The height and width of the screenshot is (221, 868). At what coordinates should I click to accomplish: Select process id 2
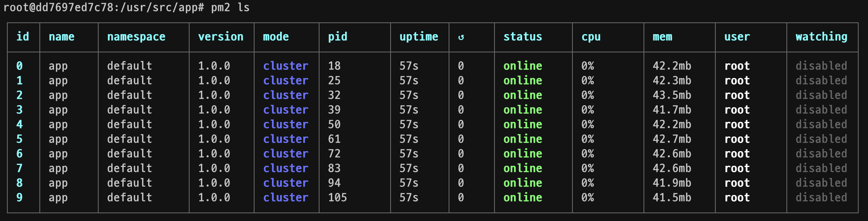point(19,95)
